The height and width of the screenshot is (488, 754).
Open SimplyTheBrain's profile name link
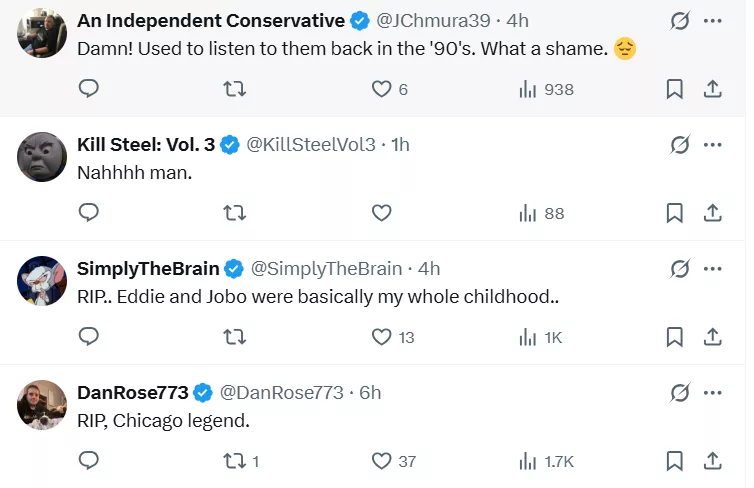click(x=148, y=268)
